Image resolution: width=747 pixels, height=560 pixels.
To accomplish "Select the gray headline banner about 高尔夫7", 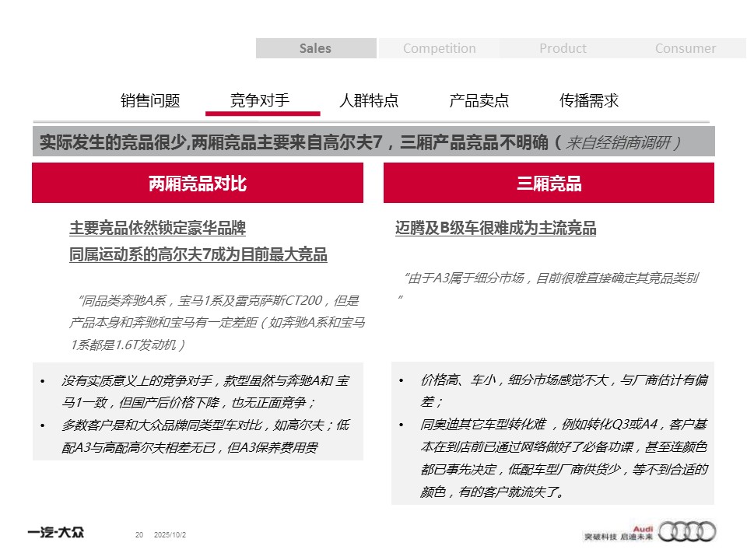I will point(373,142).
